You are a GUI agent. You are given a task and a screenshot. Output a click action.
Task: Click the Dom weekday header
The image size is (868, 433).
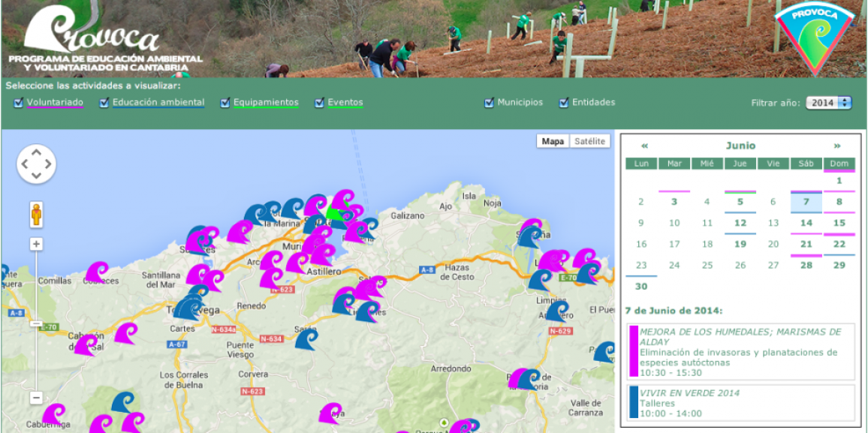(839, 164)
